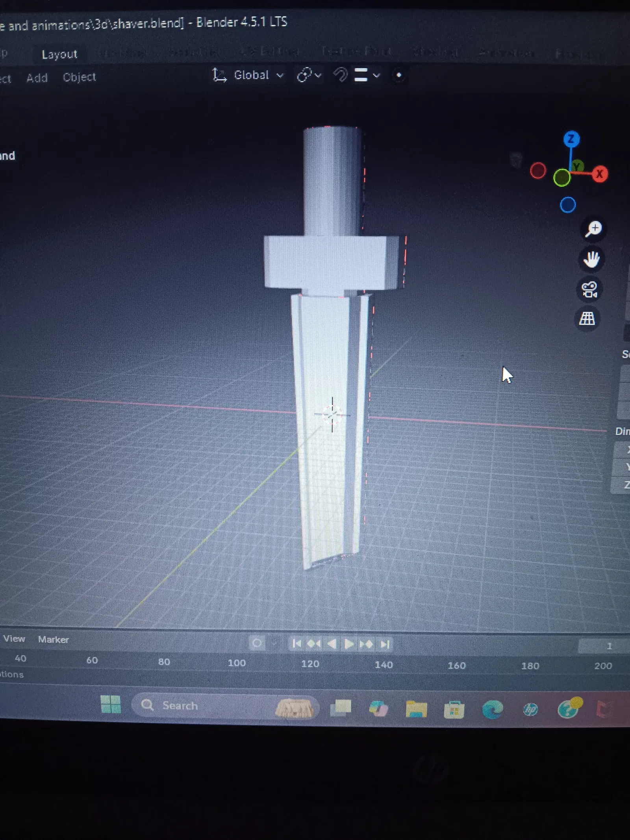Click the hollow red negative X gizmo circle
Viewport: 630px width, 840px height.
538,171
